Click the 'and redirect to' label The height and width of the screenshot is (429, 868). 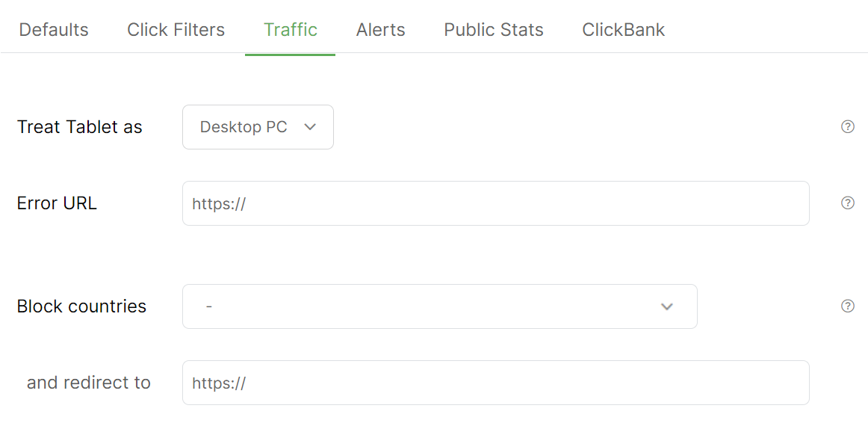88,383
